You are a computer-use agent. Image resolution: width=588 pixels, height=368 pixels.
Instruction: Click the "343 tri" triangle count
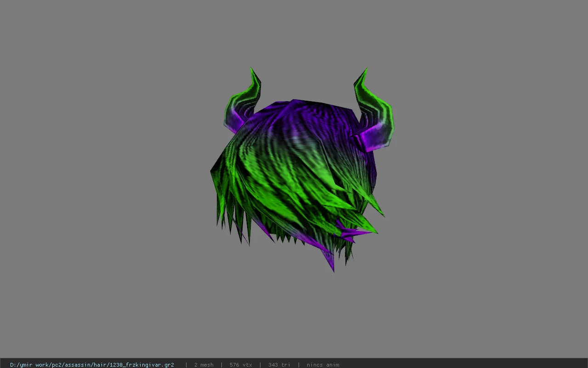(279, 365)
